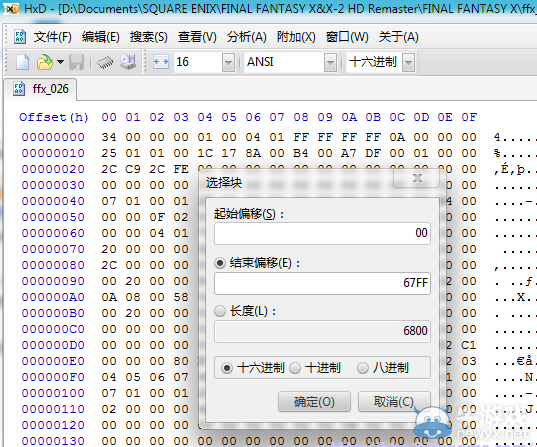Open the 附加(X) menu
Image resolution: width=537 pixels, height=447 pixels.
pos(296,37)
